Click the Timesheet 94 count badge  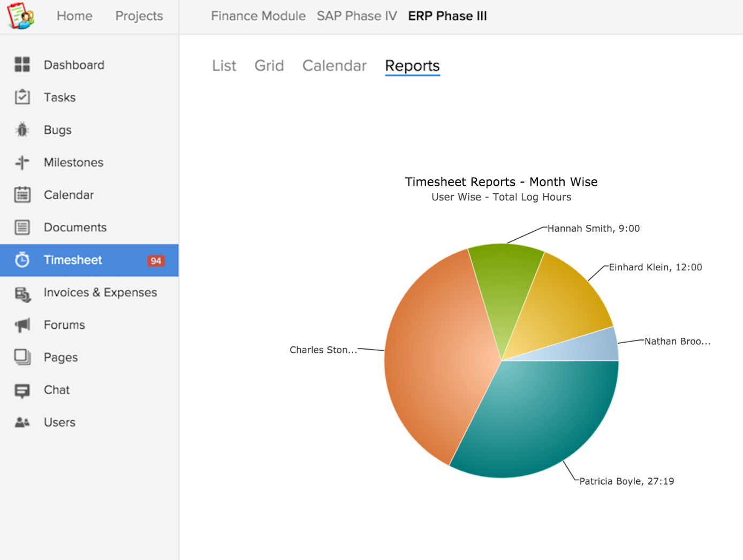[x=156, y=261]
